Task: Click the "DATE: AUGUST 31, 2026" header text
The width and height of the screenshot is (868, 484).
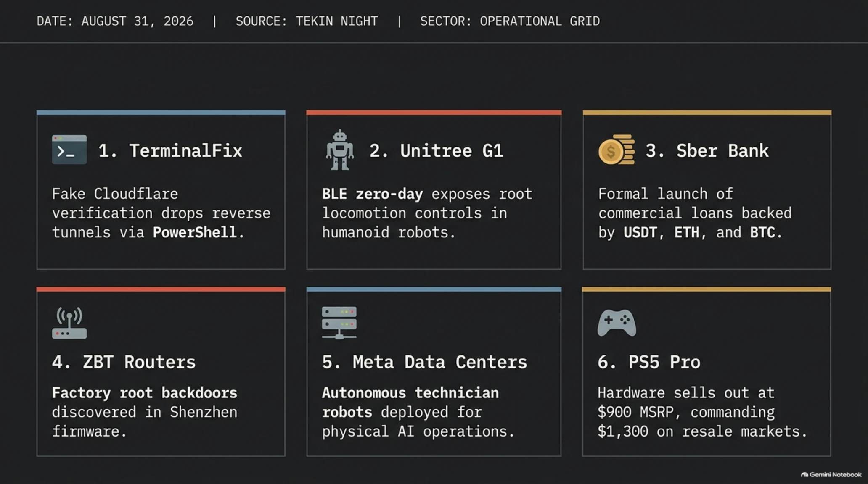Action: (115, 21)
